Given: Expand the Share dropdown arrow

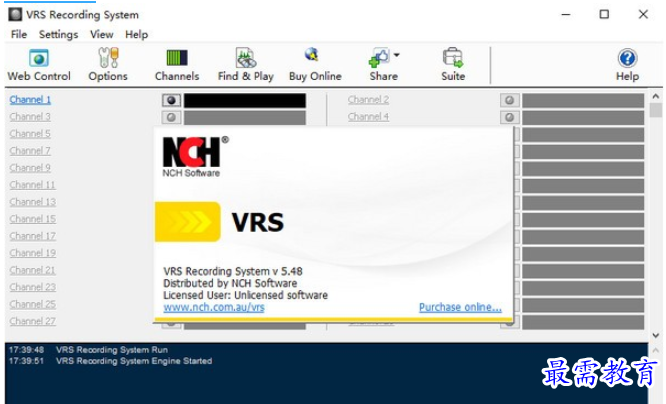Looking at the screenshot, I should click(396, 55).
